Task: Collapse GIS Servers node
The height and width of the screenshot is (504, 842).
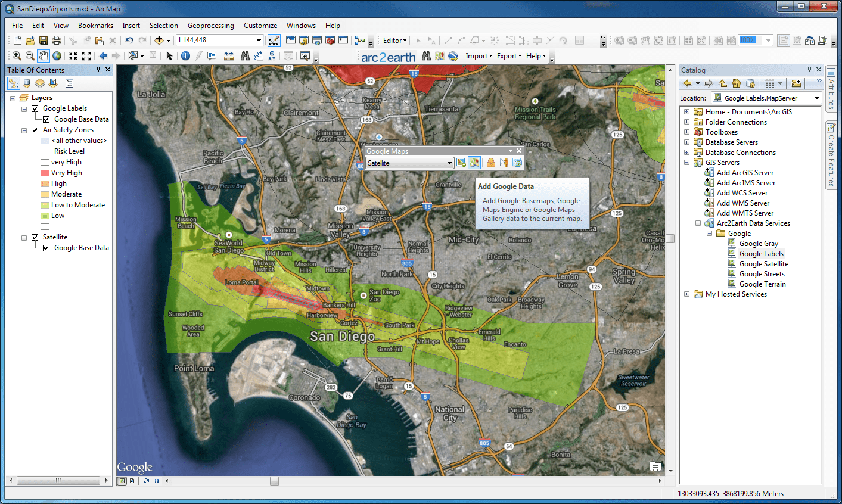Action: click(686, 163)
